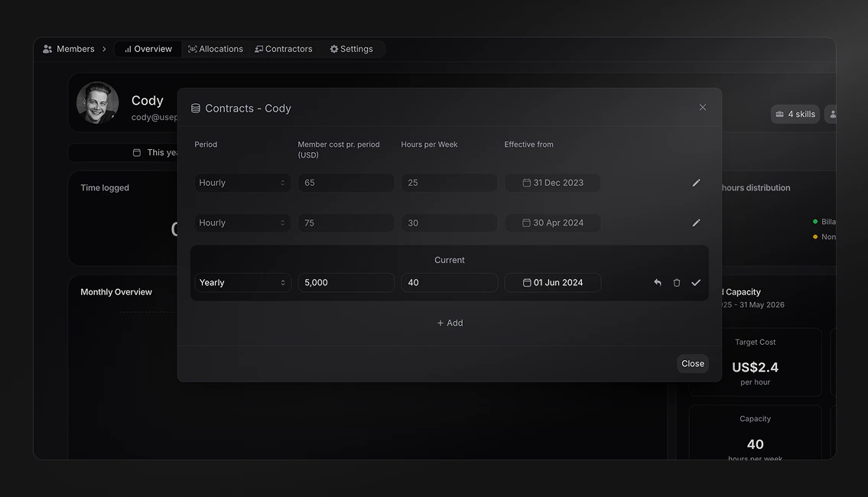The image size is (868, 497).
Task: Click the member cost field showing 5,000
Action: (x=346, y=282)
